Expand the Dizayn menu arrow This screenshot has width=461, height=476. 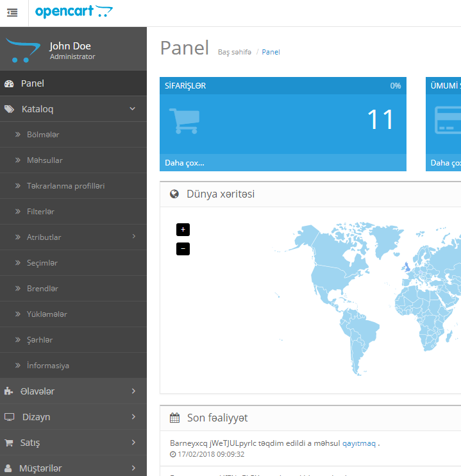coord(133,416)
